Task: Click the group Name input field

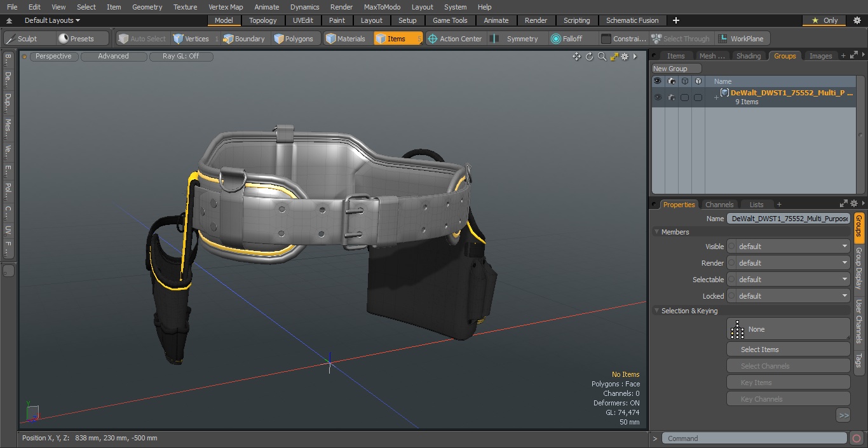Action: [x=788, y=219]
